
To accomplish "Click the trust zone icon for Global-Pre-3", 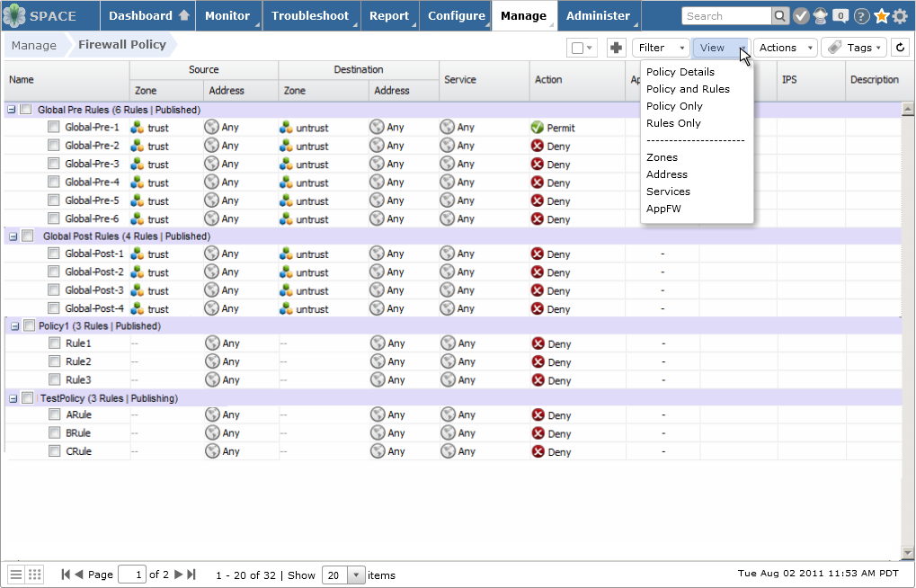I will click(x=138, y=164).
